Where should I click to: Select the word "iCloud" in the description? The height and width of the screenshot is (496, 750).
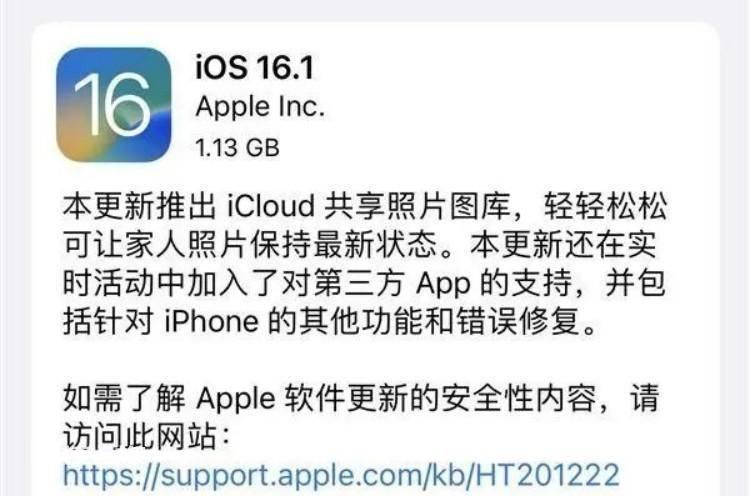pos(271,207)
